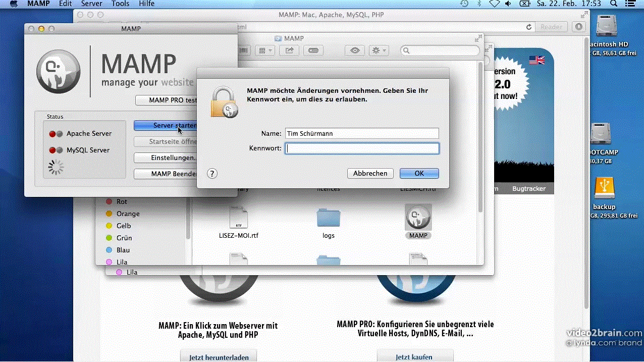Click the Name field in the dialog
The width and height of the screenshot is (644, 362).
pos(362,133)
